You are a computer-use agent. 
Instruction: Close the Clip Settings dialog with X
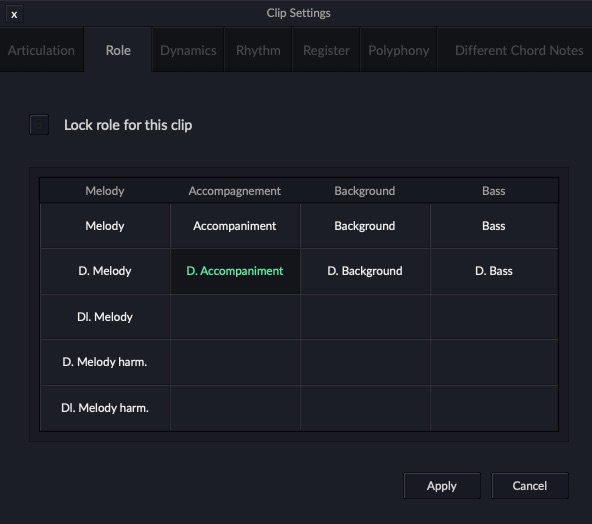(x=14, y=14)
